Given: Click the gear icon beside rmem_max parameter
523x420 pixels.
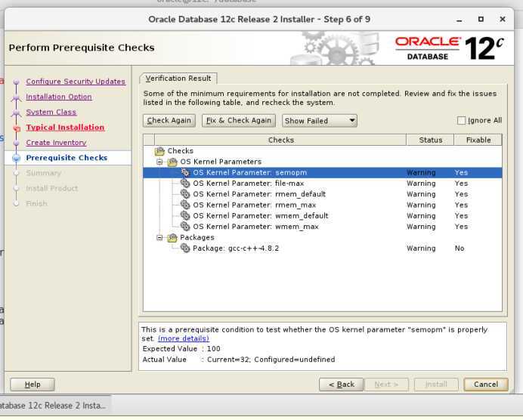Looking at the screenshot, I should [x=185, y=204].
